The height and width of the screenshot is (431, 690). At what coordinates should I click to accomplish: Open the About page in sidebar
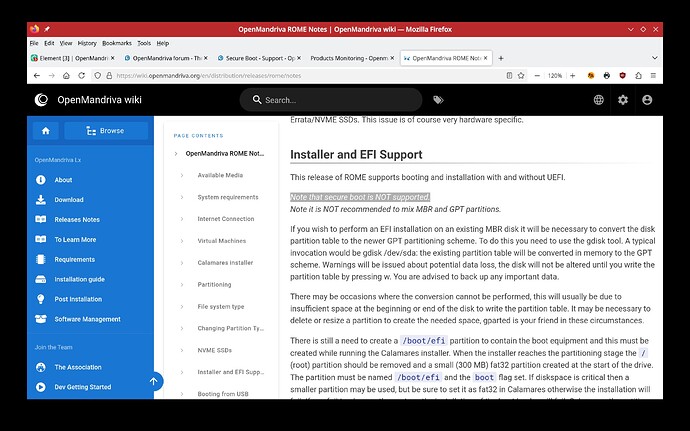point(63,180)
